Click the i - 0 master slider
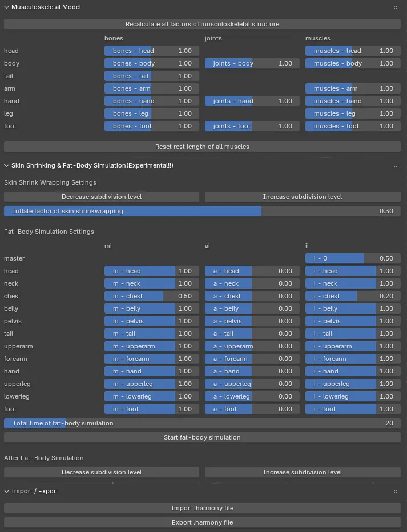The width and height of the screenshot is (407, 532). tap(353, 258)
